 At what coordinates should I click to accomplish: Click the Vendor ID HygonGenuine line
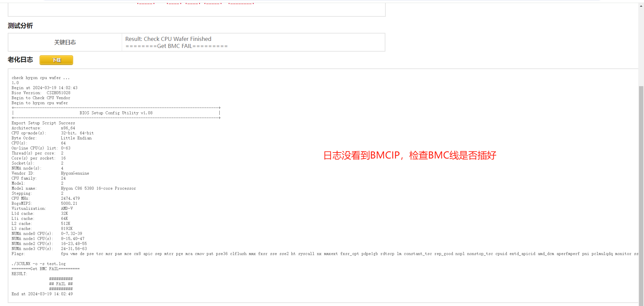point(50,173)
